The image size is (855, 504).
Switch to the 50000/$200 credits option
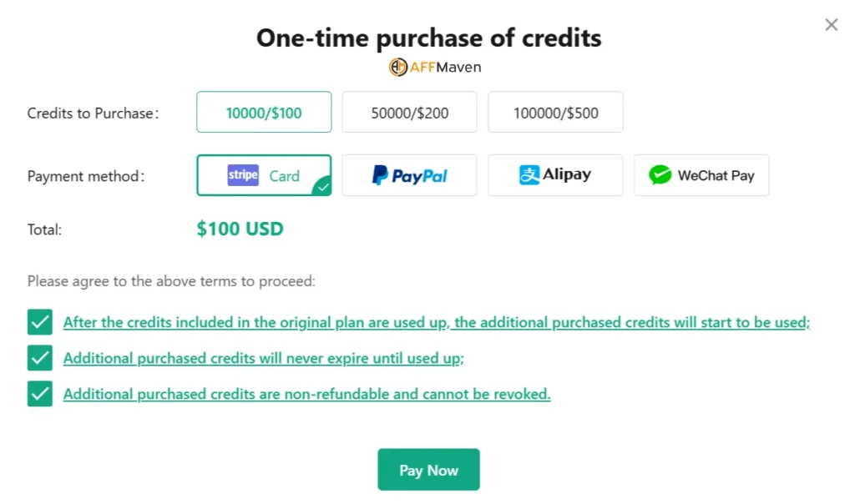[409, 111]
